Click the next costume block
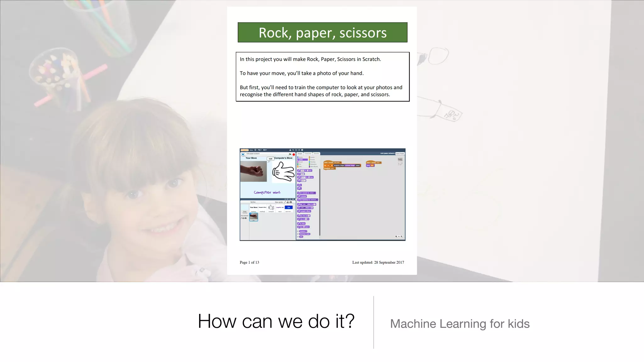This screenshot has height=362, width=644. click(302, 196)
